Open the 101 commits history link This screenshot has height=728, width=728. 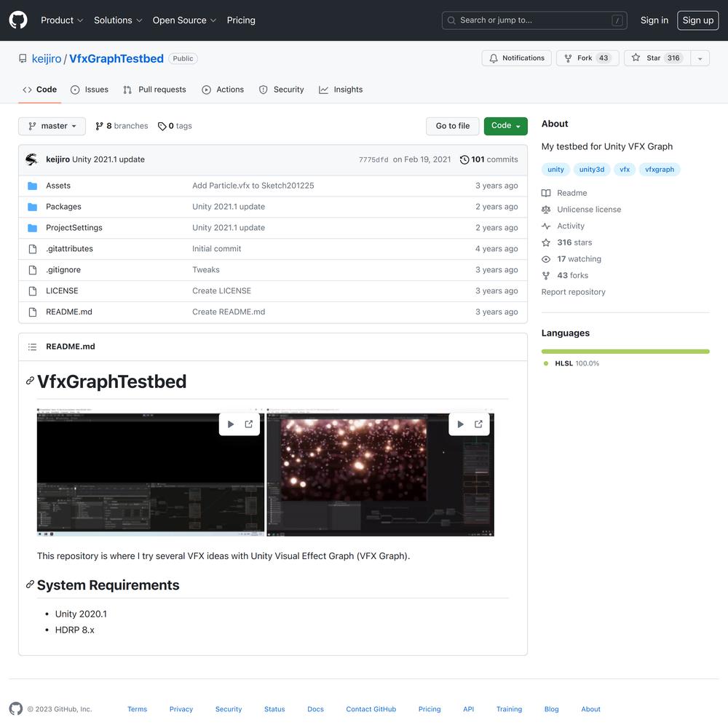coord(489,159)
